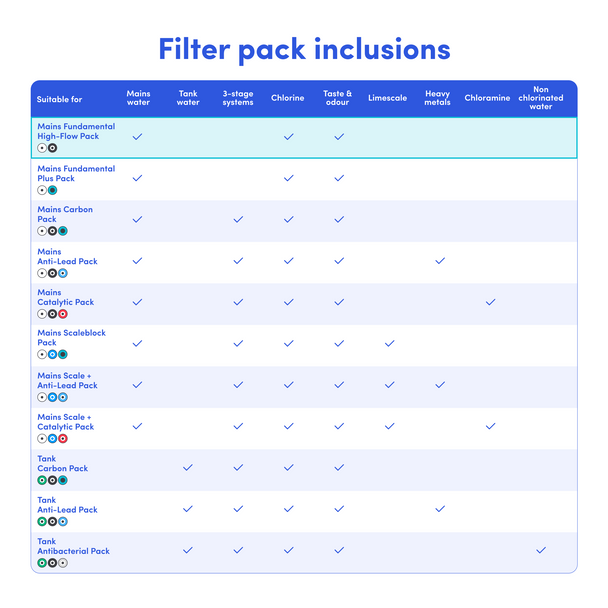Viewport: 608px width, 608px height.
Task: Select the Mains Catalytic Pack label
Action: pos(66,297)
